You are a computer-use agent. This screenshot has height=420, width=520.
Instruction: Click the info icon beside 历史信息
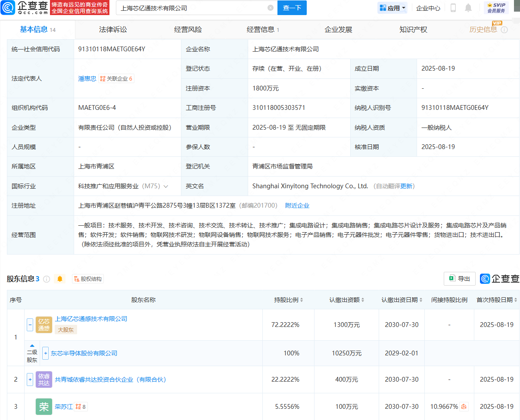pos(504,30)
